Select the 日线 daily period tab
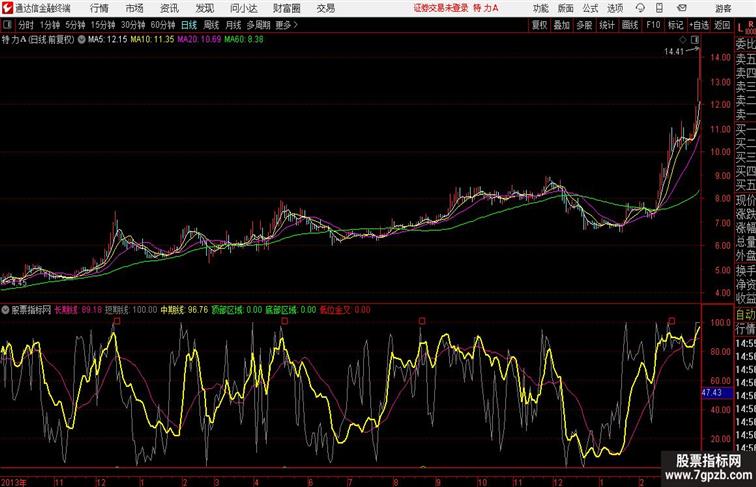This screenshot has height=487, width=756. [189, 25]
